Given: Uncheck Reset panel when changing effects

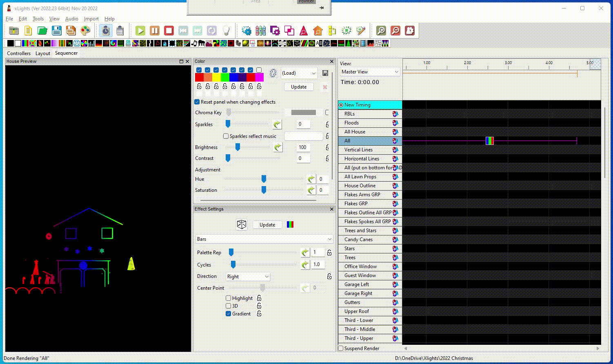Looking at the screenshot, I should (x=197, y=102).
